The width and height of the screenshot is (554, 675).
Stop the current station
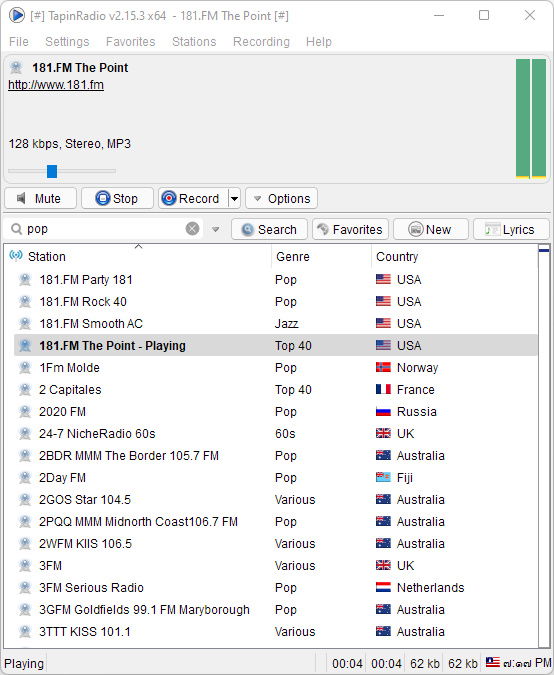coord(117,198)
